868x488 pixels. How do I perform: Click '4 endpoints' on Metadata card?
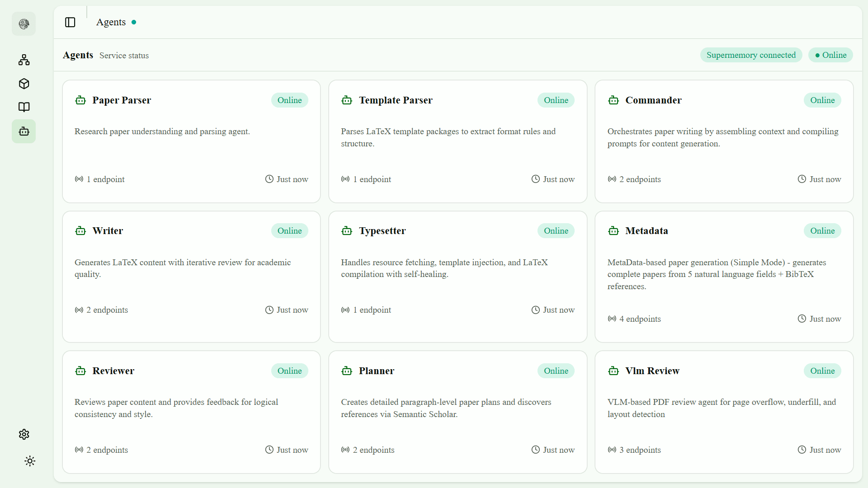[640, 319]
